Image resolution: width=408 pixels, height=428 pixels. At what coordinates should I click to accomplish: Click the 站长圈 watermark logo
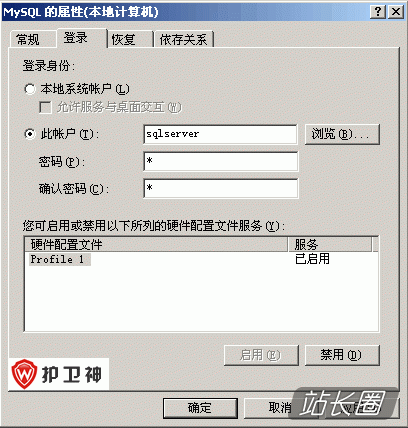point(343,402)
